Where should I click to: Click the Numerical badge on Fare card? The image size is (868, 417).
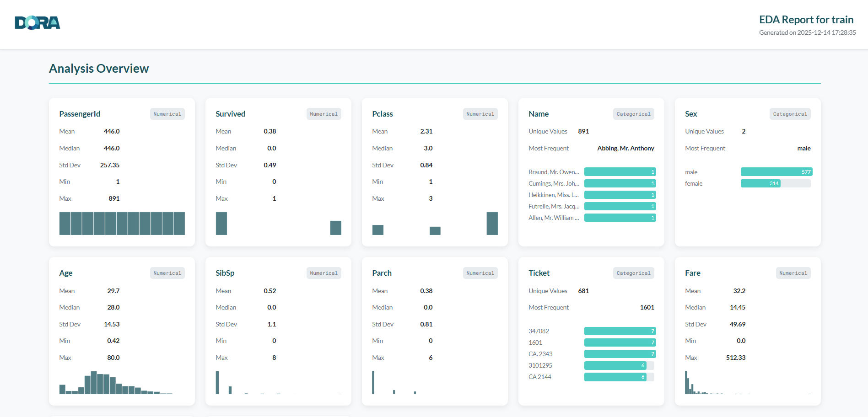(793, 273)
